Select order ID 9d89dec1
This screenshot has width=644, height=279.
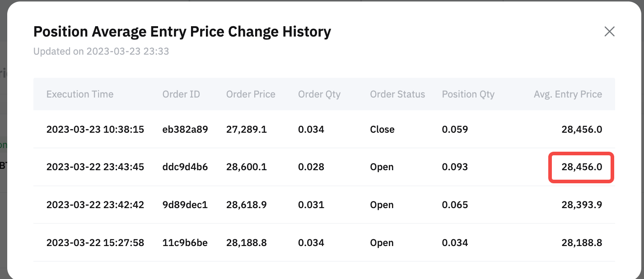[185, 205]
